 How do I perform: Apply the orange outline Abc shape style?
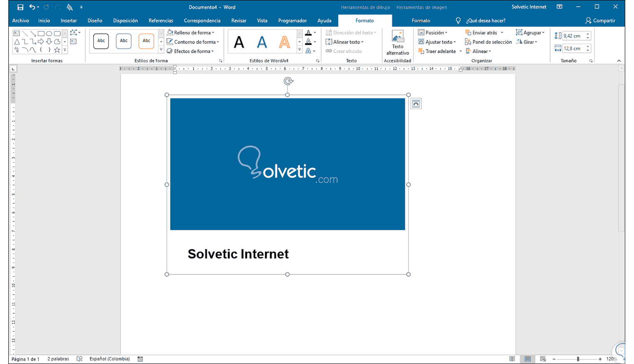click(x=146, y=41)
